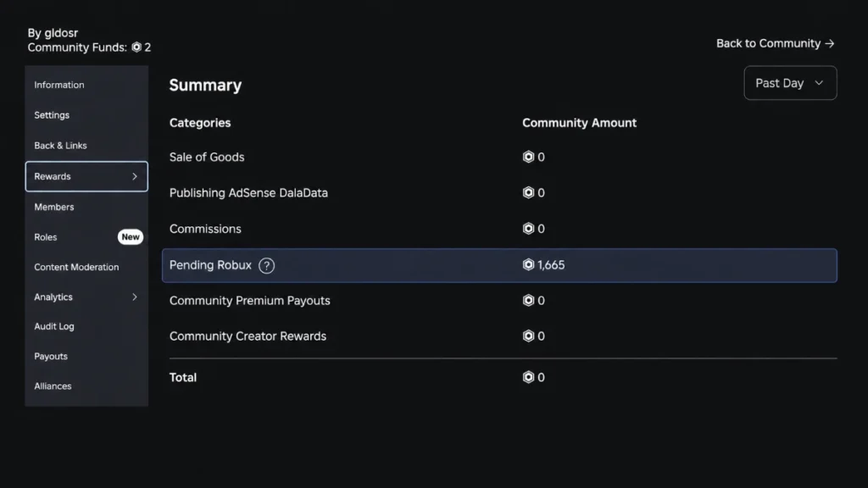Click the Pending Robux help question-mark icon
Viewport: 868px width, 488px height.
266,265
